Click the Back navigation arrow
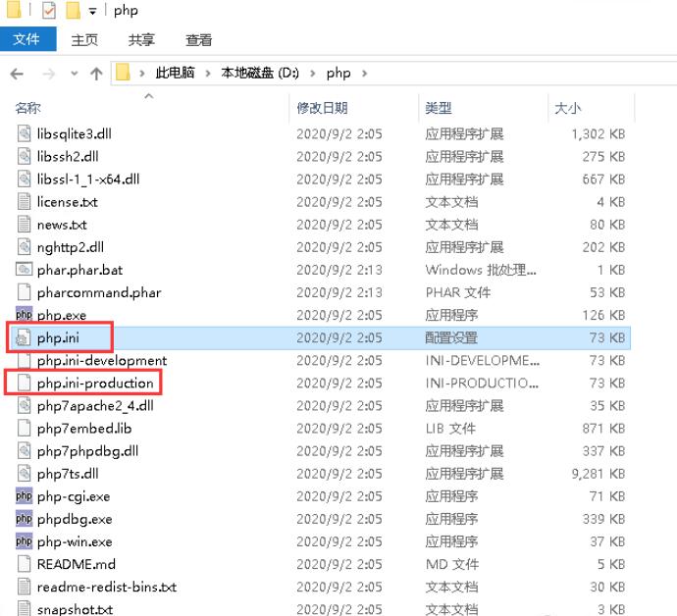The height and width of the screenshot is (616, 677). click(17, 74)
